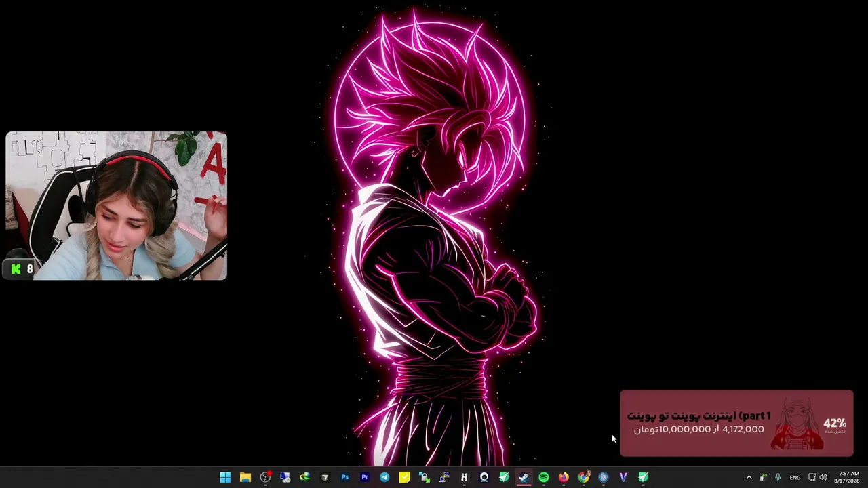The width and height of the screenshot is (868, 488).
Task: Click the microphone icon in the system tray
Action: point(778,477)
